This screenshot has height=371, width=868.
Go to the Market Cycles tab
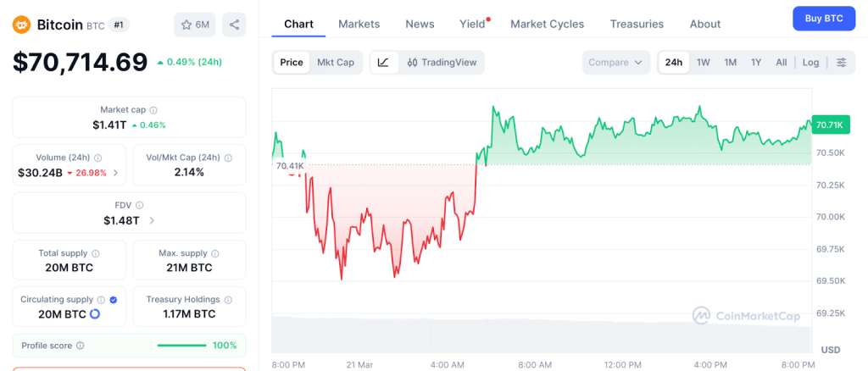pyautogui.click(x=547, y=24)
